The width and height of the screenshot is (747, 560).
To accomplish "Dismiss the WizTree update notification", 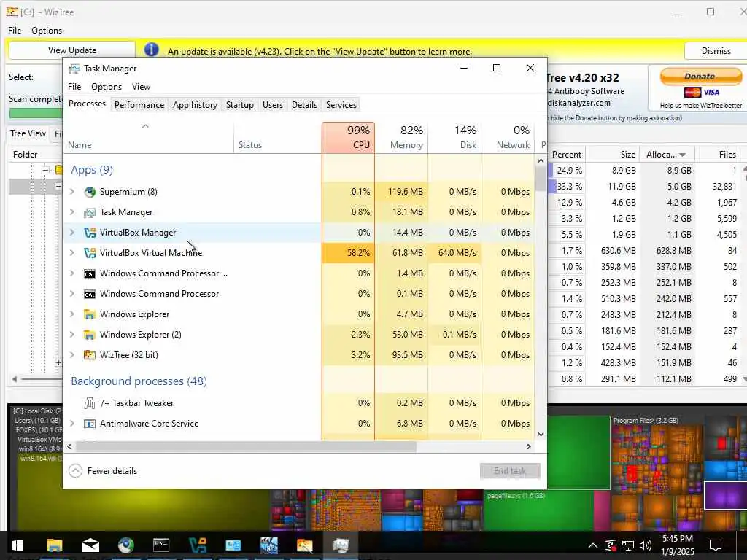I will 716,50.
